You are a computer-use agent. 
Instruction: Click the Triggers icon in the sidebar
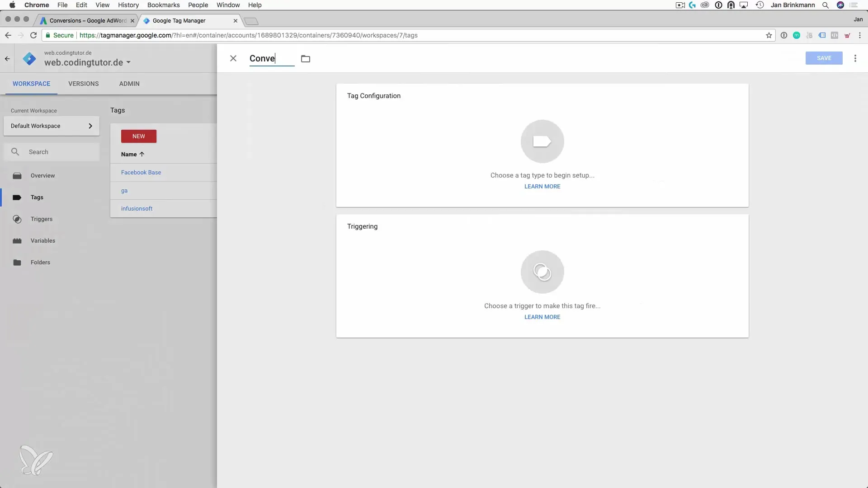17,219
